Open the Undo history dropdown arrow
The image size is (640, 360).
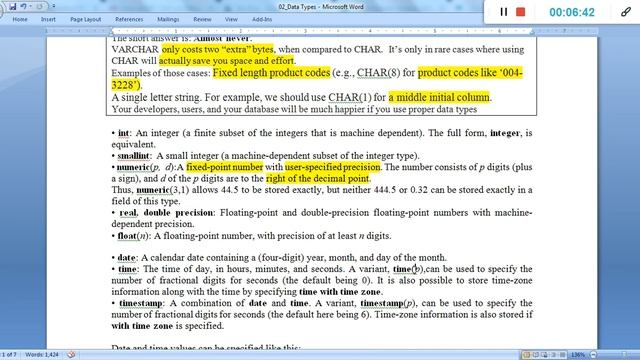[30, 7]
